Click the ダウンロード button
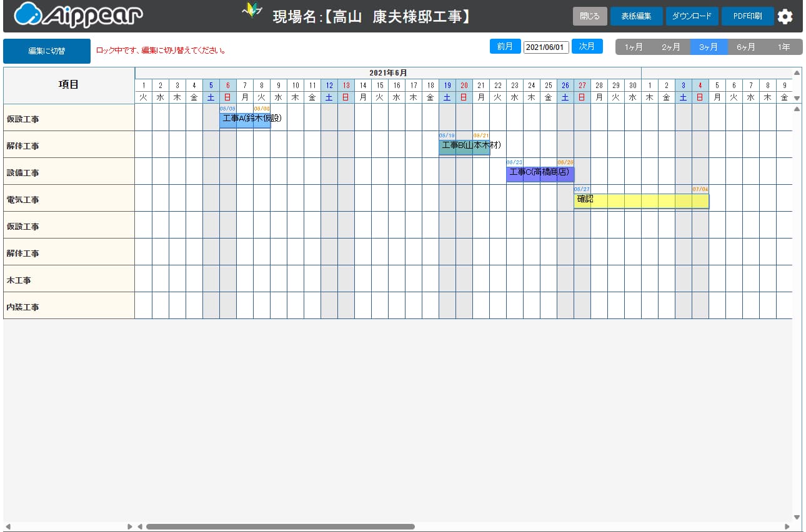Screen dimensions: 806x532 tap(692, 16)
